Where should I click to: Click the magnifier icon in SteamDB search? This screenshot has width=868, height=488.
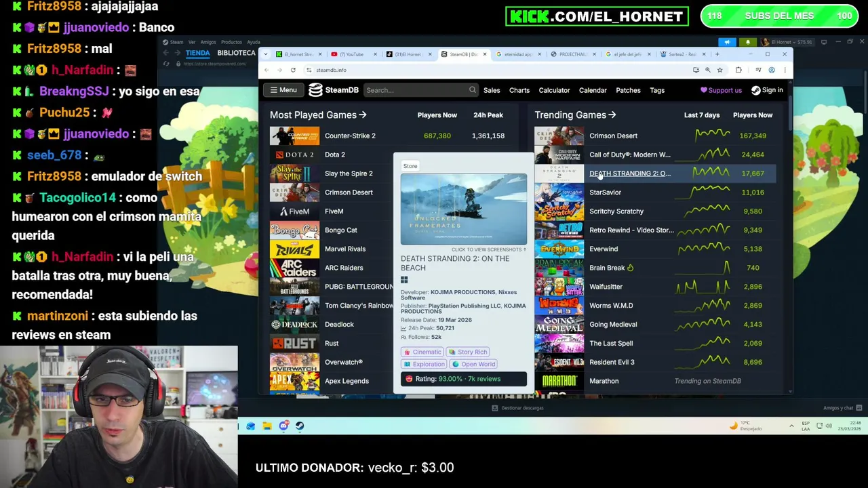coord(473,90)
